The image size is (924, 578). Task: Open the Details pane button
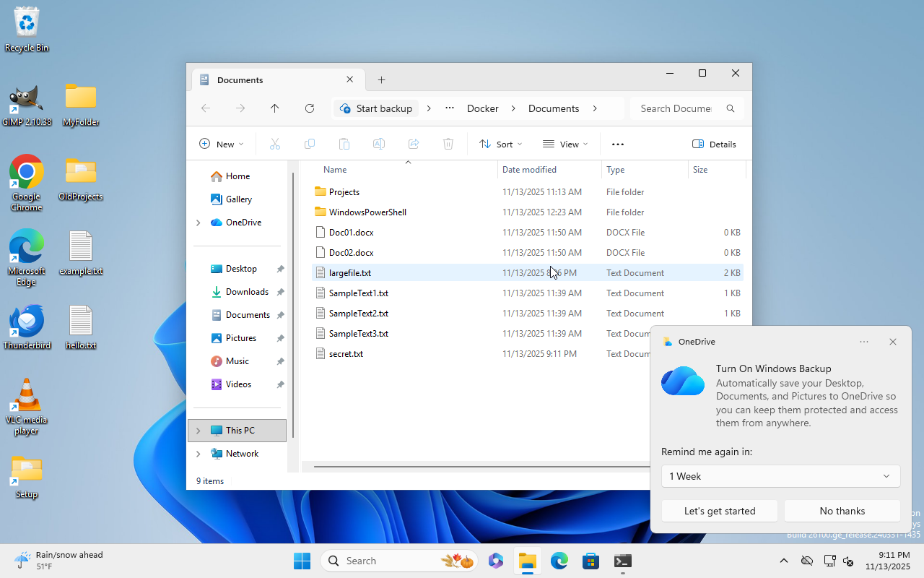tap(714, 144)
